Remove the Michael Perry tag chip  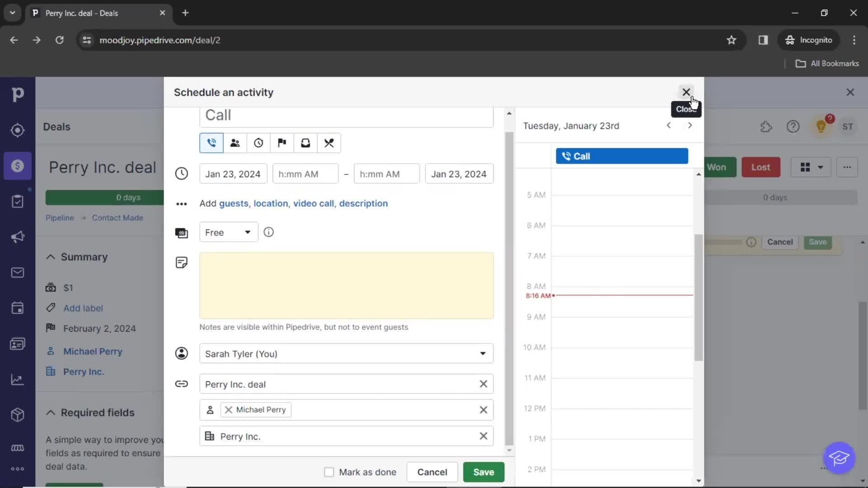229,410
